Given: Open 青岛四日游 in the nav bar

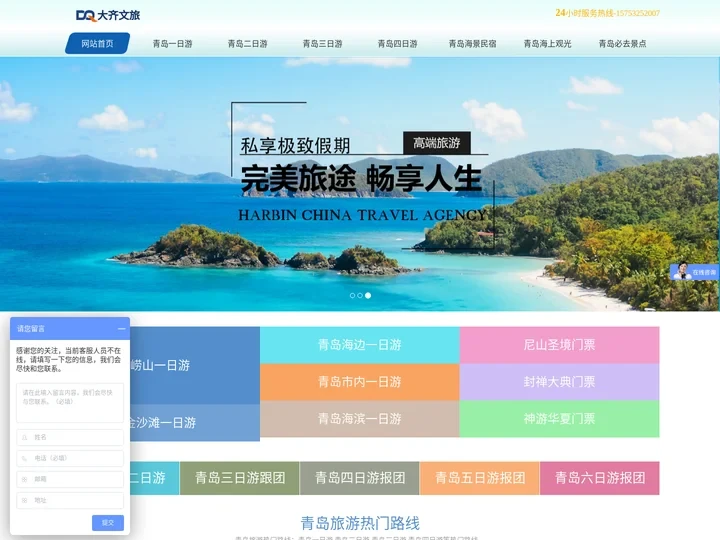Looking at the screenshot, I should 397,44.
